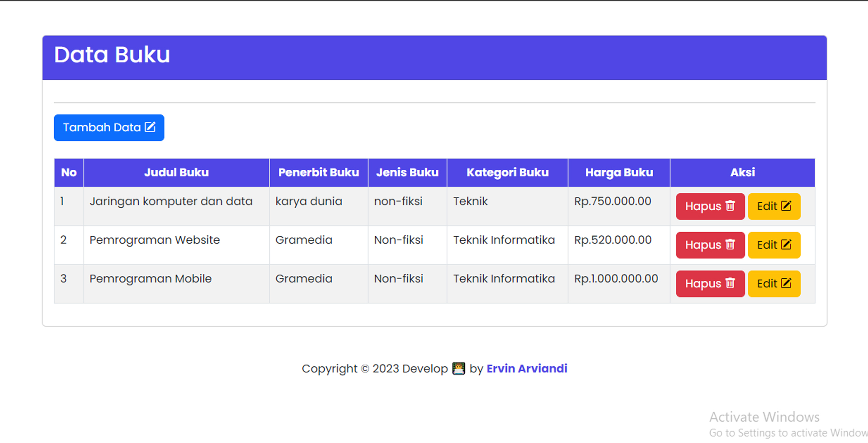Remove the Pemrograman Mobile book entry
This screenshot has height=443, width=868.
click(710, 284)
